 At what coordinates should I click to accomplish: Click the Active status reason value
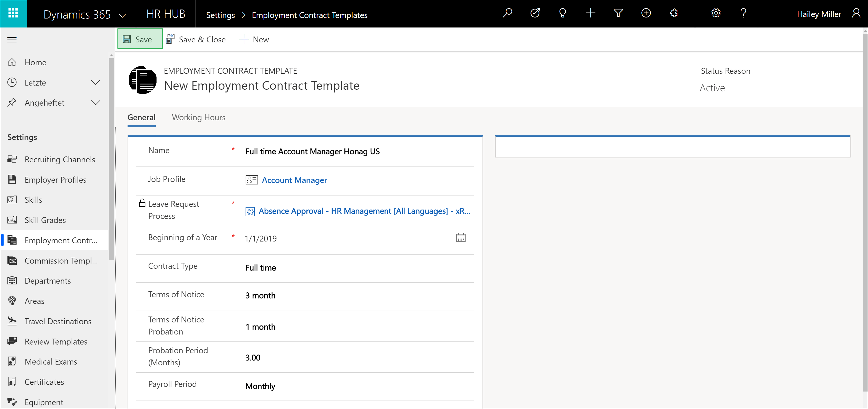[712, 88]
